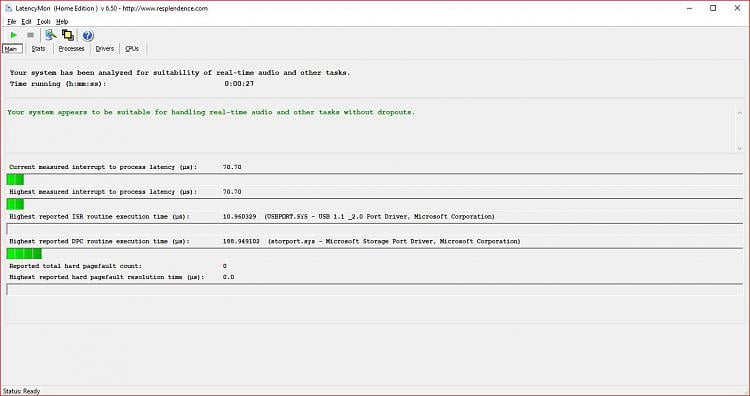Viewport: 750px width, 396px height.
Task: Open the Help menu
Action: click(x=62, y=22)
